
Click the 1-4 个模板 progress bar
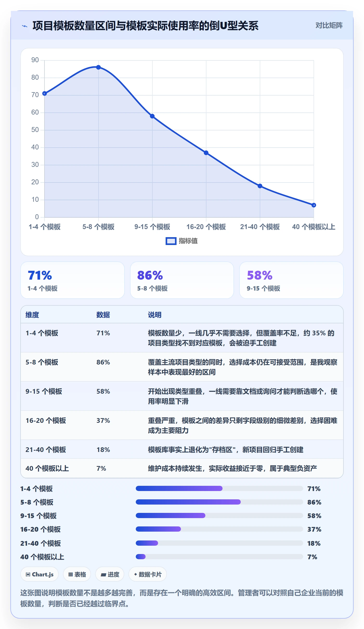[x=219, y=488]
